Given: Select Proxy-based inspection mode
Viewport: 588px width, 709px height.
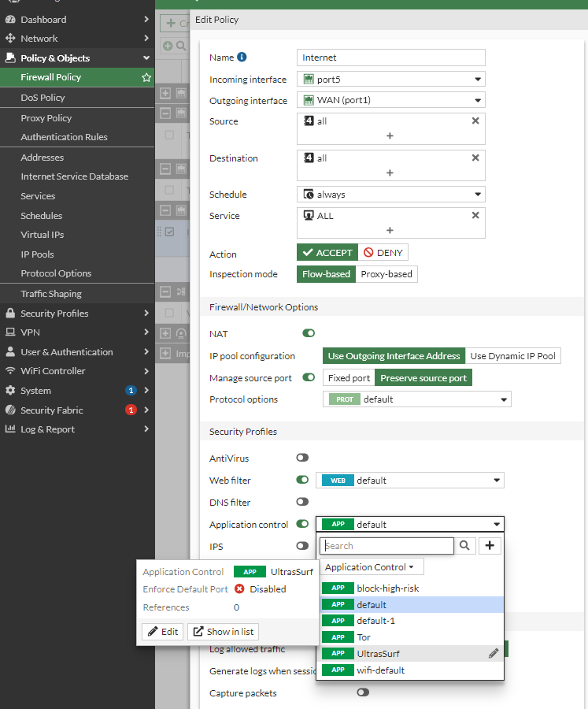Looking at the screenshot, I should (386, 274).
